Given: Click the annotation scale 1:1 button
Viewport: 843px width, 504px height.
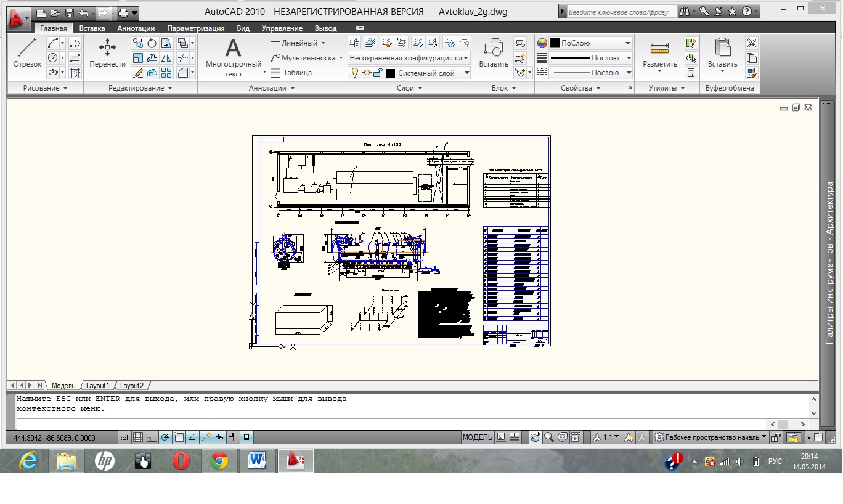Looking at the screenshot, I should click(x=606, y=437).
